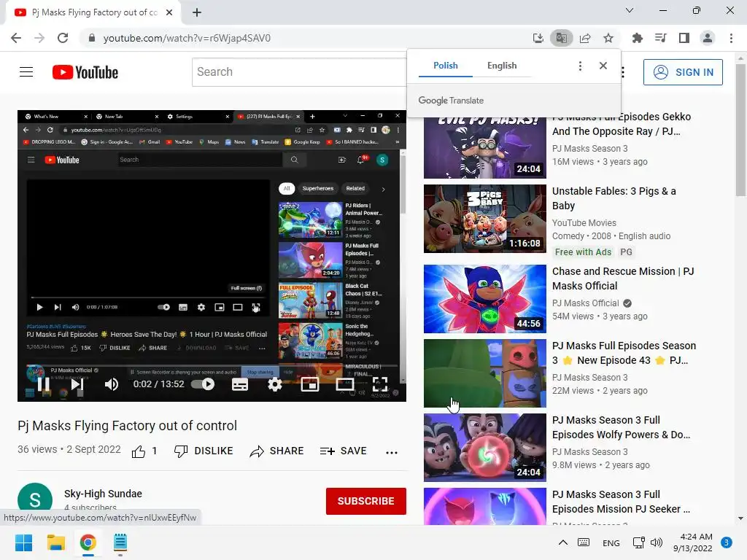Viewport: 747px width, 560px height.
Task: Open Chase and Rescue Mission video title
Action: [x=623, y=279]
